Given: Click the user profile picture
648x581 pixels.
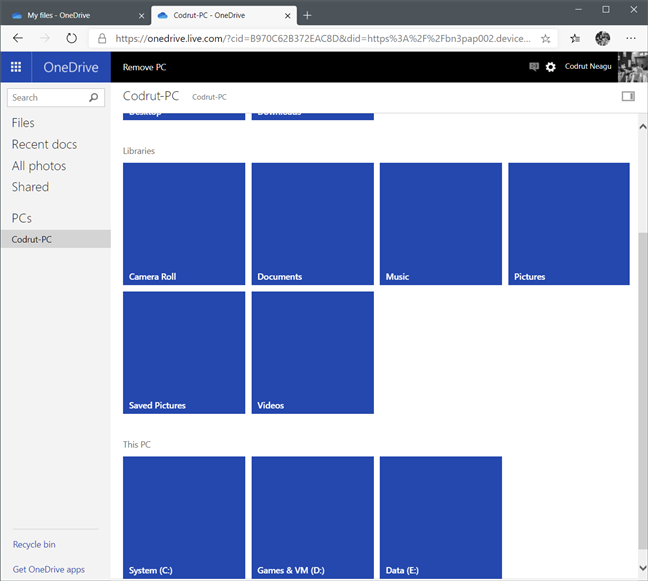Looking at the screenshot, I should [x=633, y=67].
